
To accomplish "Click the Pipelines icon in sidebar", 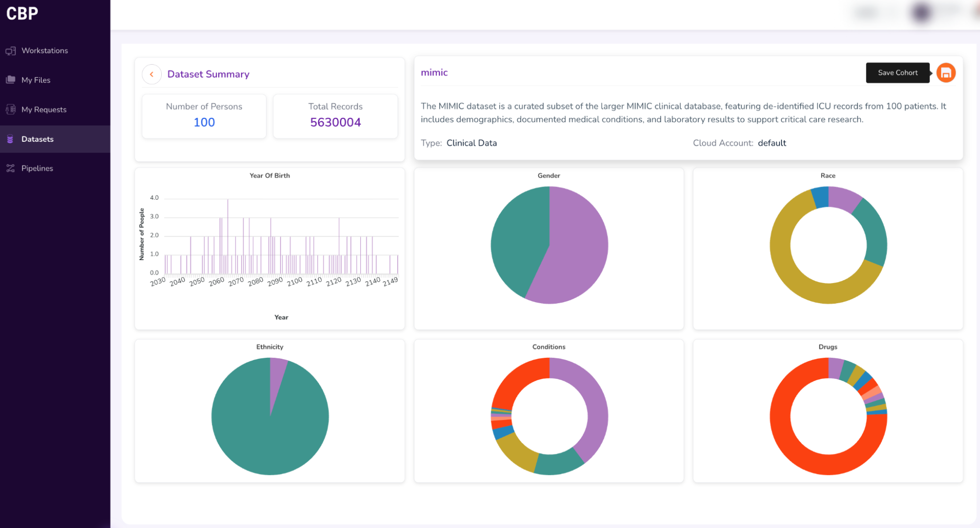I will 10,168.
